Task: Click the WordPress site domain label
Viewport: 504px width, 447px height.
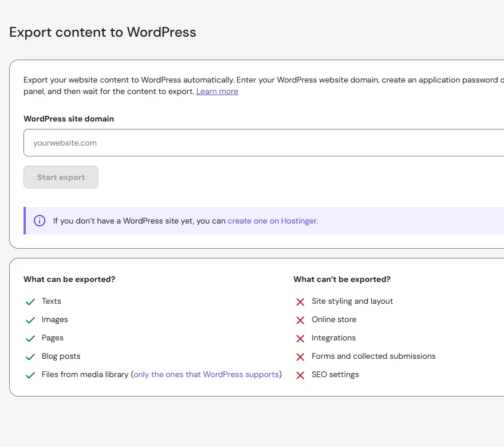Action: 69,119
